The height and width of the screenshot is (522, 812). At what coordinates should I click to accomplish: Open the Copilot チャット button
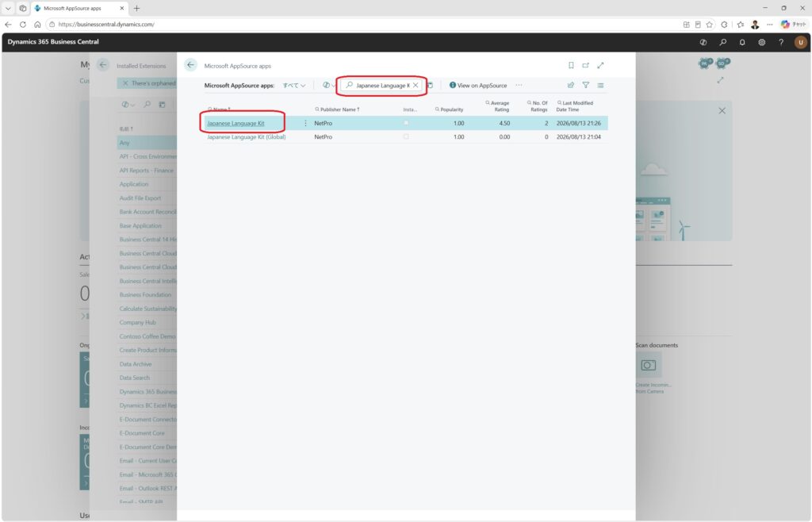click(x=793, y=25)
